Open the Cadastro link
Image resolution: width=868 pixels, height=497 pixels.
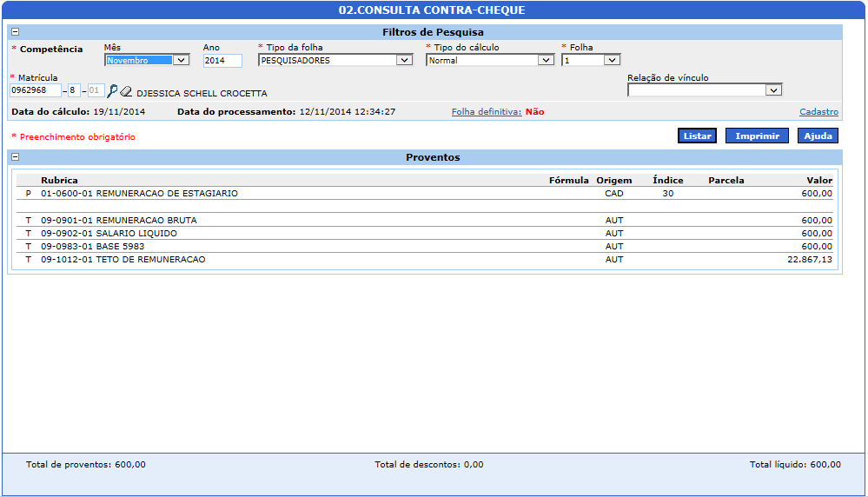(x=818, y=112)
